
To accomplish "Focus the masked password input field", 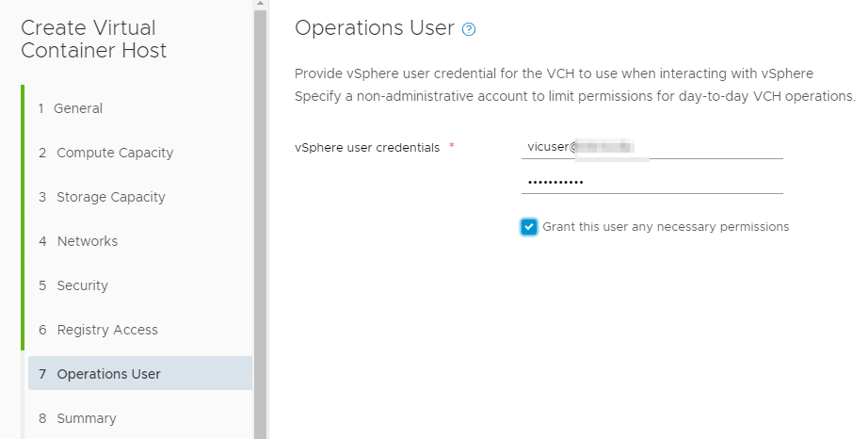I will tap(652, 182).
